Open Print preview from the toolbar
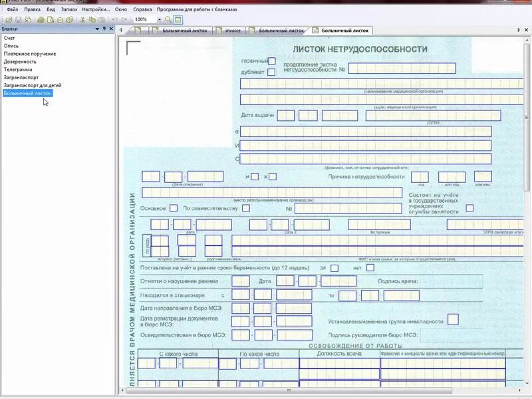Screen dimensions: 532x399 click(51, 20)
